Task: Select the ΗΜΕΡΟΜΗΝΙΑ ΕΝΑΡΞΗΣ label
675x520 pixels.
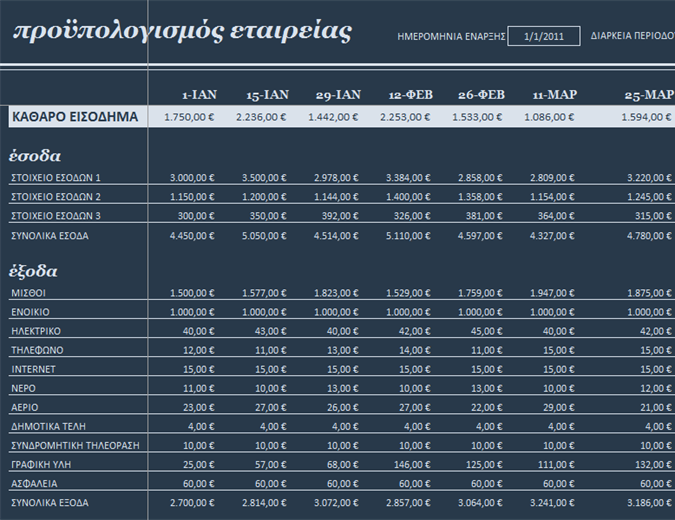Action: click(x=451, y=37)
